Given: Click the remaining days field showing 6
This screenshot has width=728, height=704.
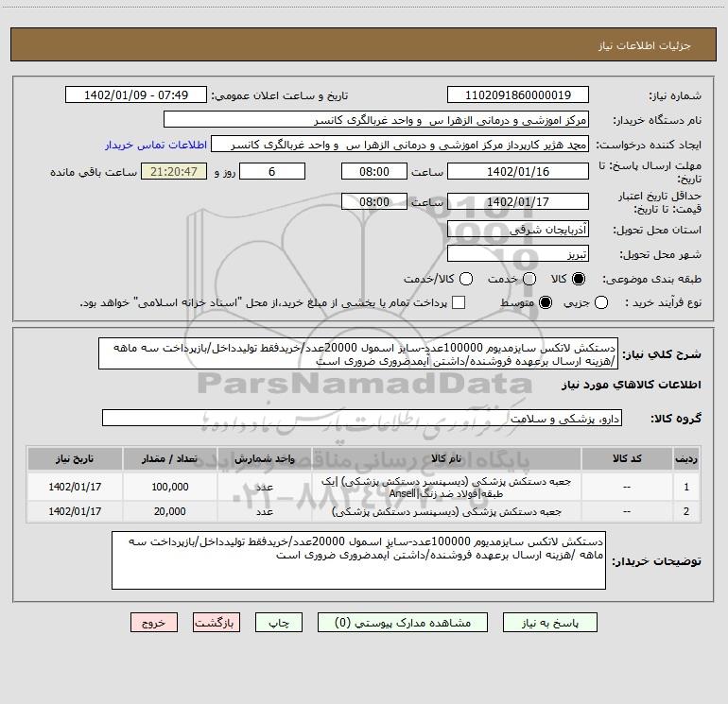Looking at the screenshot, I should pyautogui.click(x=272, y=171).
